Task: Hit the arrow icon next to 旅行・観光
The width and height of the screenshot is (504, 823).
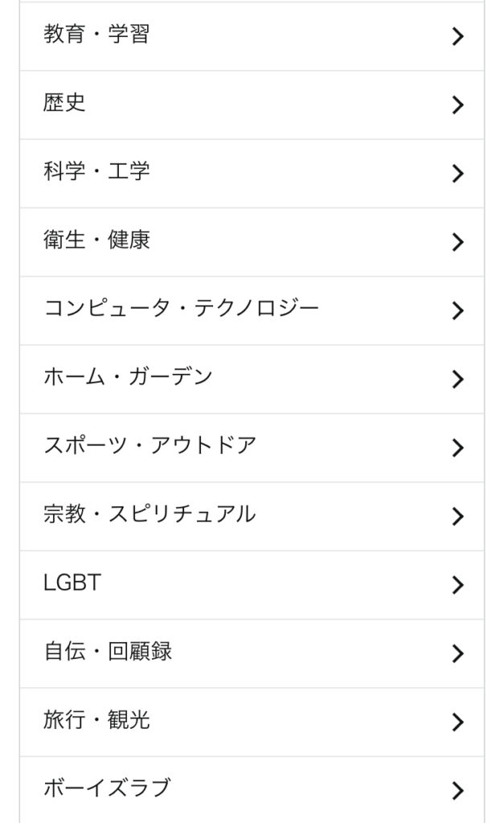Action: (x=458, y=722)
